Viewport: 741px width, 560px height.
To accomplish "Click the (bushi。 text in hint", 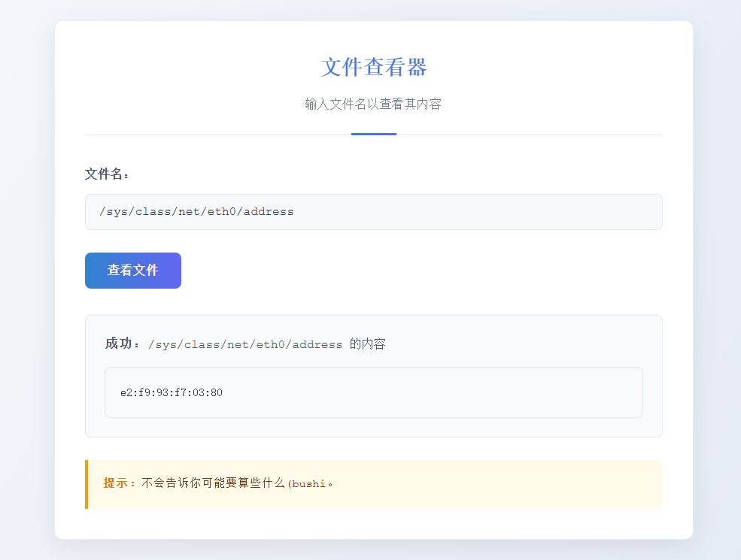I will pos(309,483).
